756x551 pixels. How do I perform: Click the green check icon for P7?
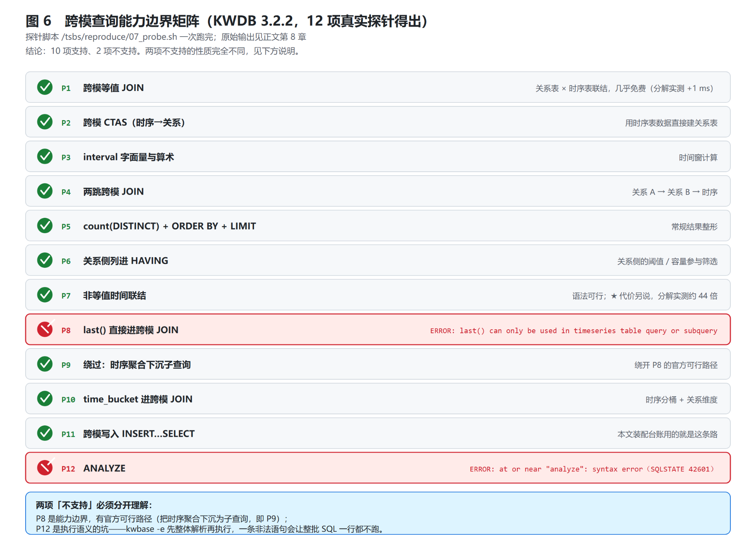[45, 295]
